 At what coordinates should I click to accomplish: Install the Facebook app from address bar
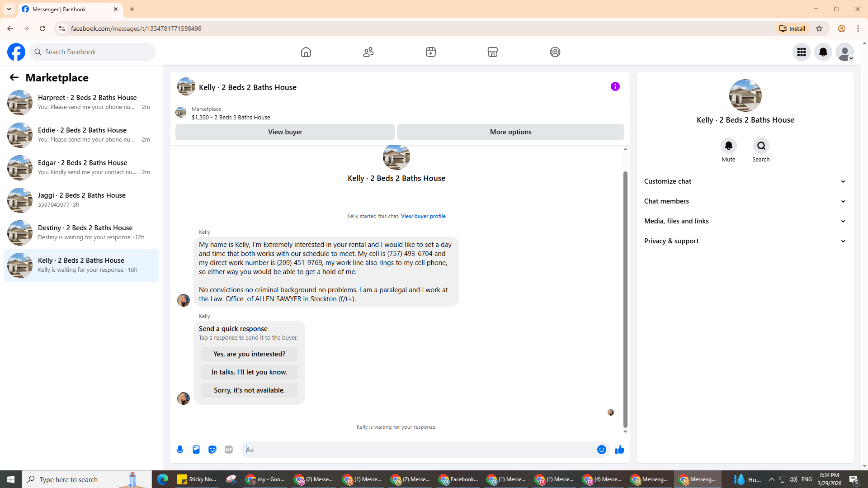tap(793, 28)
